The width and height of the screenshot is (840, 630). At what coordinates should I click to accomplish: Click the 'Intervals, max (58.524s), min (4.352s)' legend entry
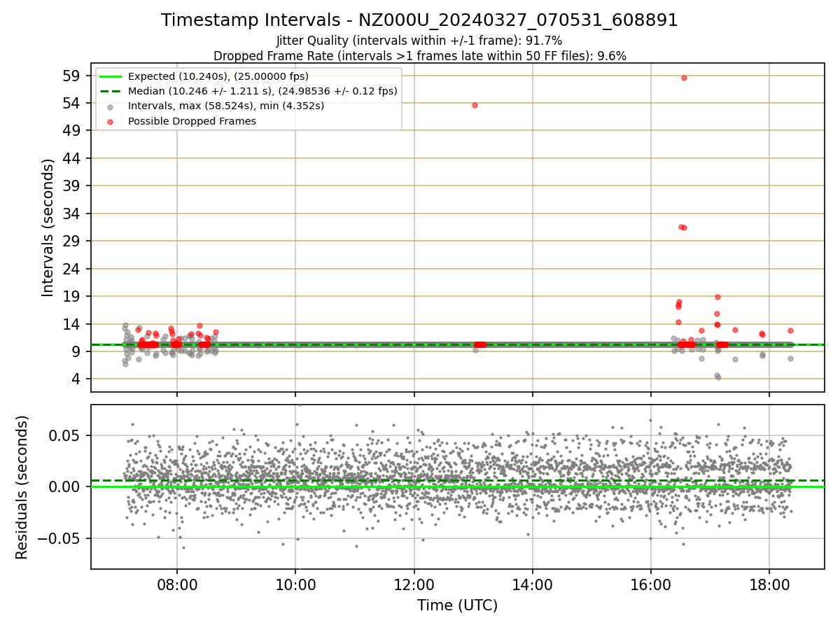coord(226,106)
